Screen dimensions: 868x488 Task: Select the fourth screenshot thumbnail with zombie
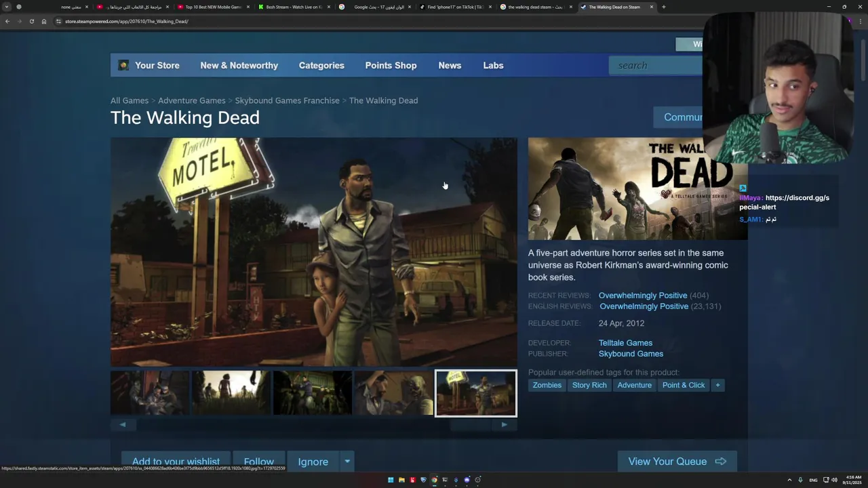(x=394, y=393)
